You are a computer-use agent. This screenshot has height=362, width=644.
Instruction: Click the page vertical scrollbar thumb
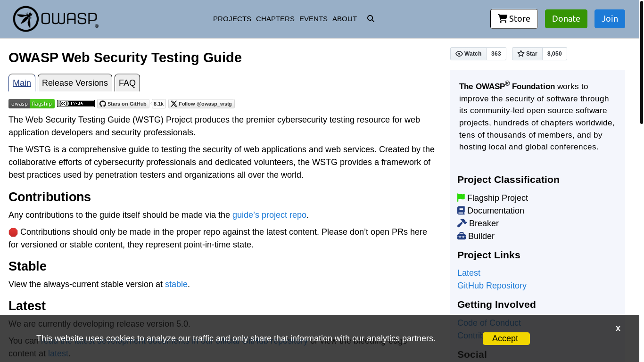(642, 62)
